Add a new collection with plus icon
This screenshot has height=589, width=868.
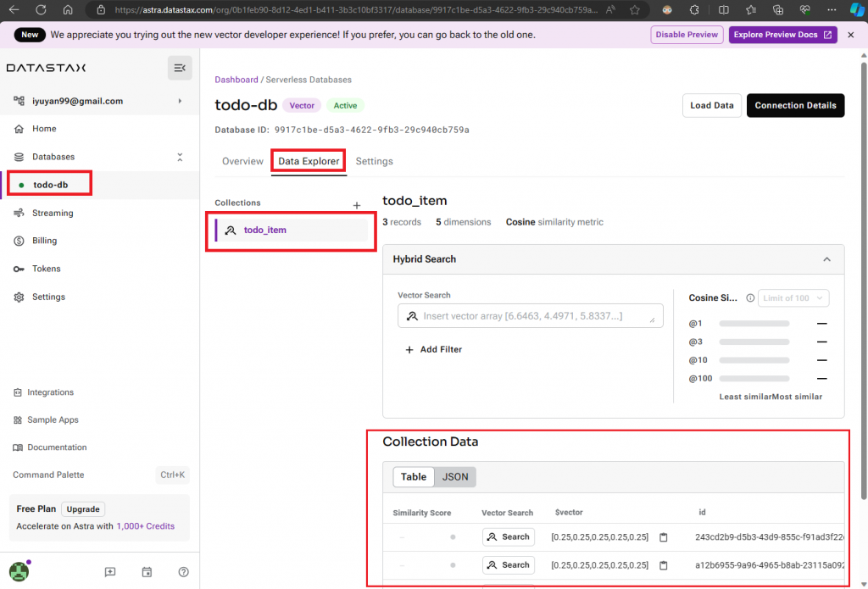pyautogui.click(x=357, y=205)
